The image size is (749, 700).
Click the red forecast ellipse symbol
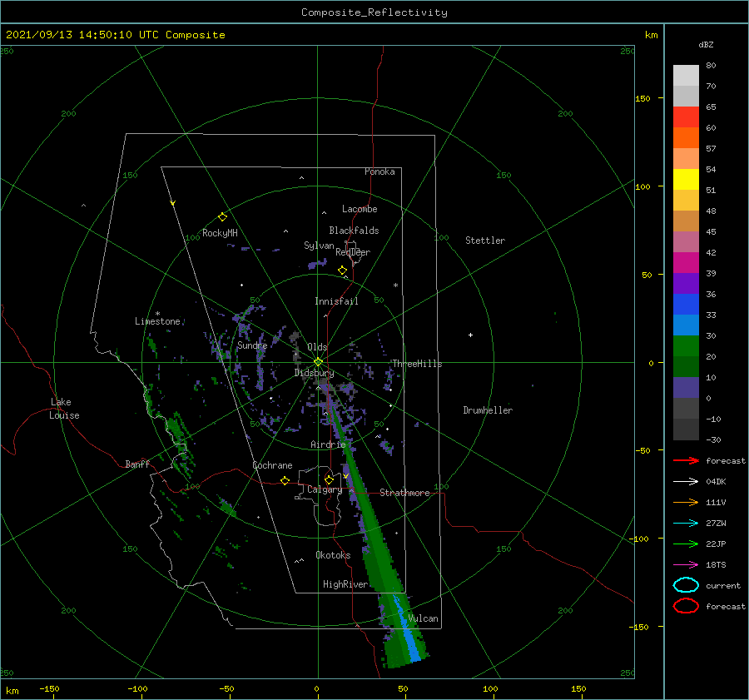coord(686,606)
